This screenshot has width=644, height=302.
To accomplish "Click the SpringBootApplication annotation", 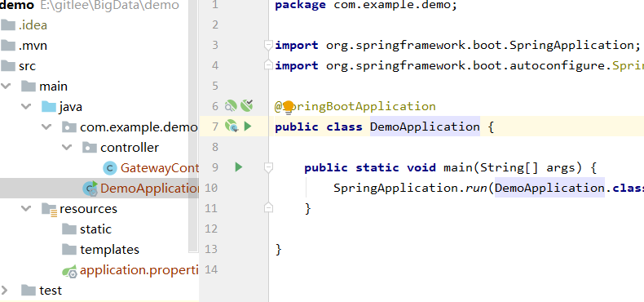I will coord(355,107).
